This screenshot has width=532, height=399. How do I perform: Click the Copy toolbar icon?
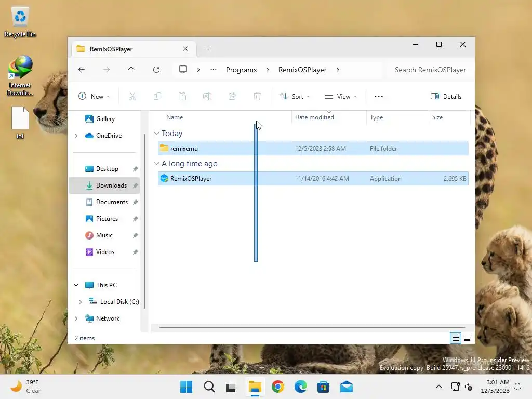(x=157, y=96)
